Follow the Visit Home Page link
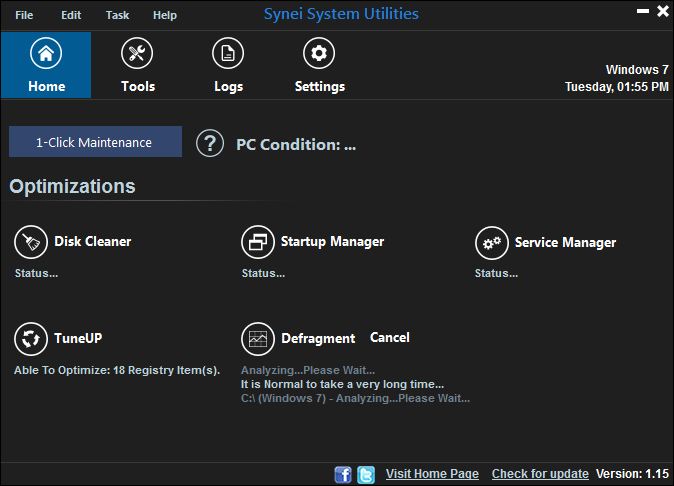This screenshot has height=486, width=674. click(432, 474)
